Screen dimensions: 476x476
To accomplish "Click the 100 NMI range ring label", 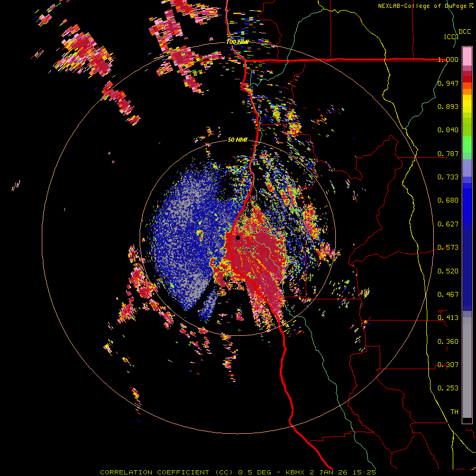I will pyautogui.click(x=237, y=42).
